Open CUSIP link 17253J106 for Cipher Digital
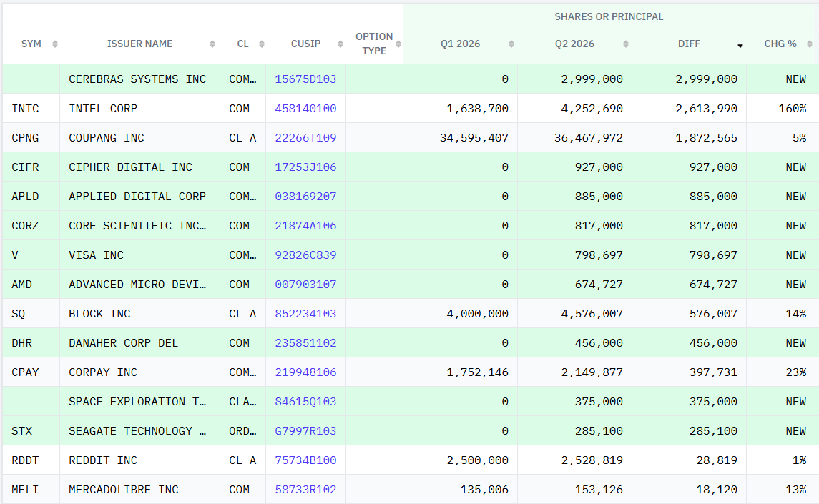819x504 pixels. click(305, 167)
